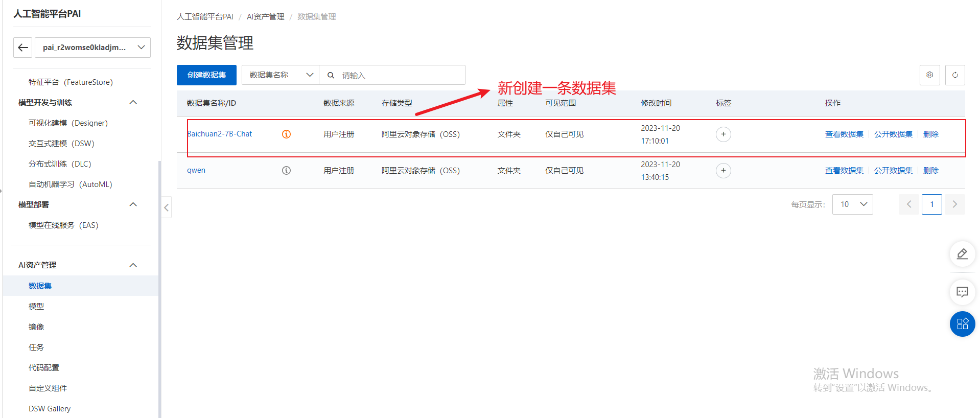The width and height of the screenshot is (980, 418).
Task: Change the page size dropdown showing 10
Action: (x=852, y=204)
